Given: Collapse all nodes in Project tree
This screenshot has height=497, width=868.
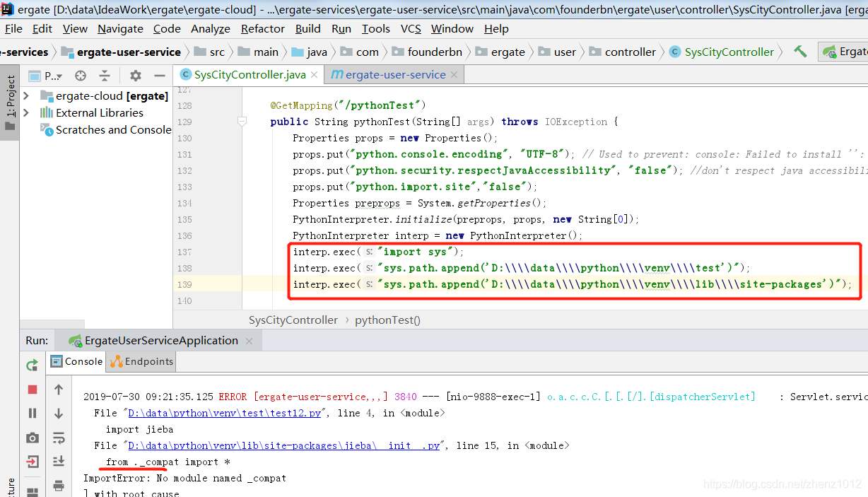Looking at the screenshot, I should click(x=105, y=76).
